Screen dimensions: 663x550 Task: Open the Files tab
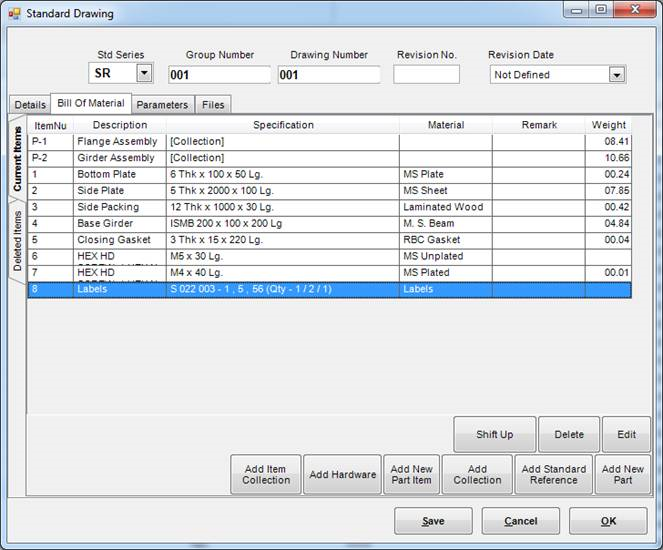click(x=213, y=104)
